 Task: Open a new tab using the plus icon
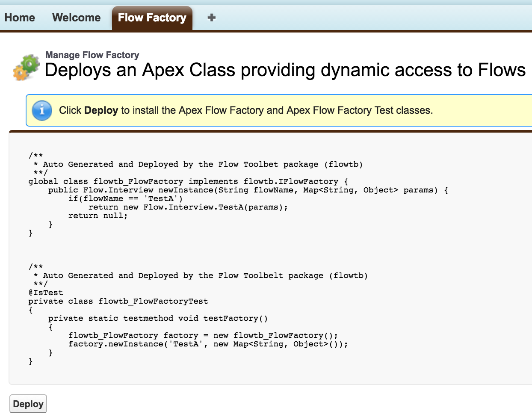211,18
